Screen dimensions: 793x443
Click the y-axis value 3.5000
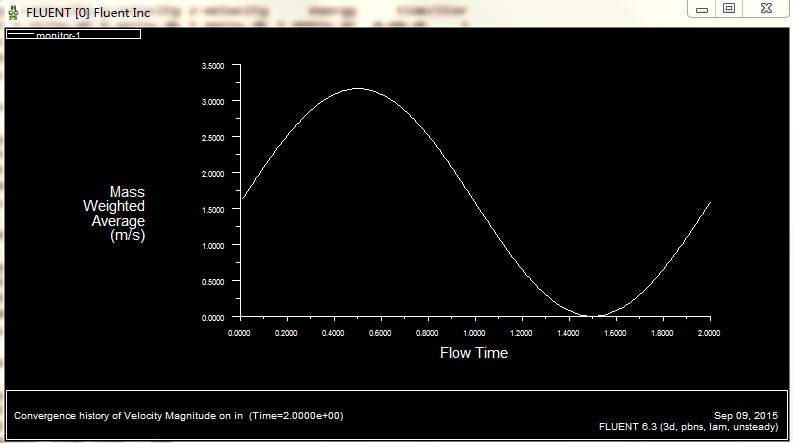[213, 66]
